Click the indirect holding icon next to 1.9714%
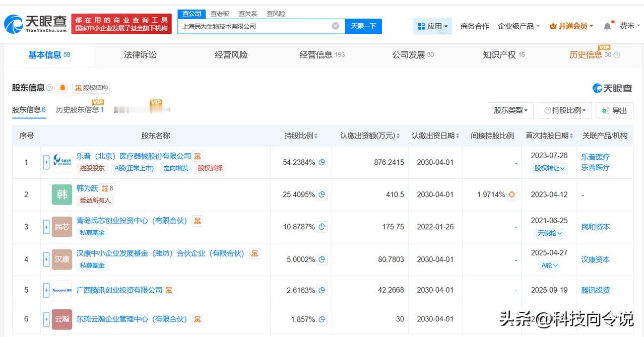Image resolution: width=644 pixels, height=337 pixels. click(x=511, y=194)
